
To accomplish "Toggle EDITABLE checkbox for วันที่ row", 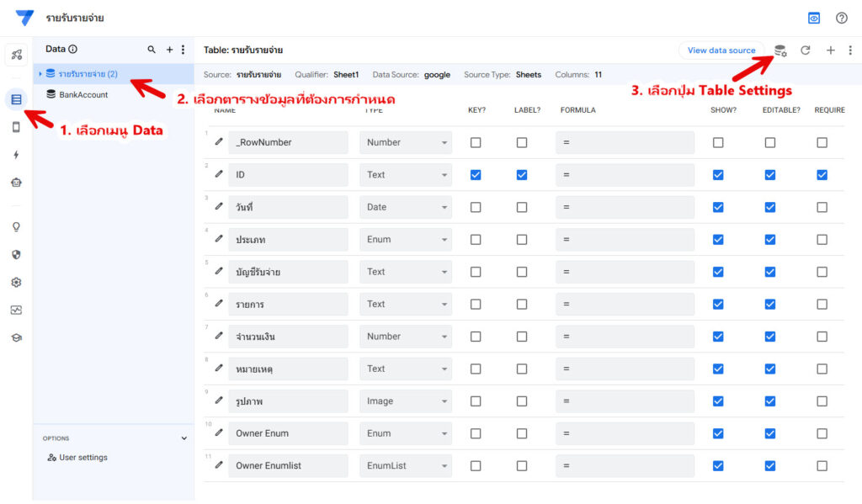I will point(770,207).
